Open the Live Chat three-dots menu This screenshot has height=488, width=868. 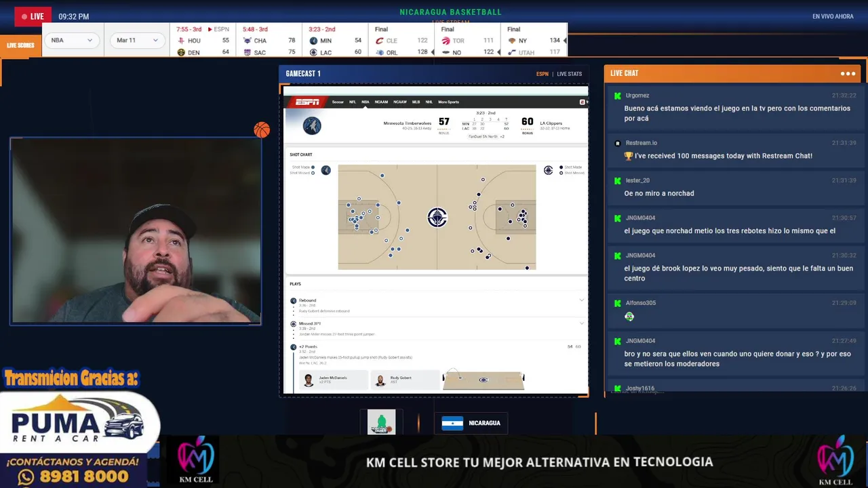click(x=848, y=73)
